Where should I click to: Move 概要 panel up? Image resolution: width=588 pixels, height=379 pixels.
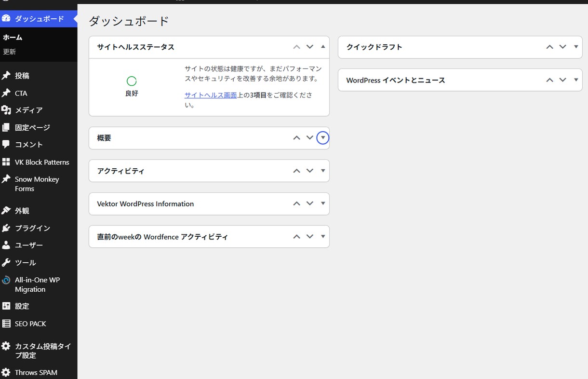(297, 138)
